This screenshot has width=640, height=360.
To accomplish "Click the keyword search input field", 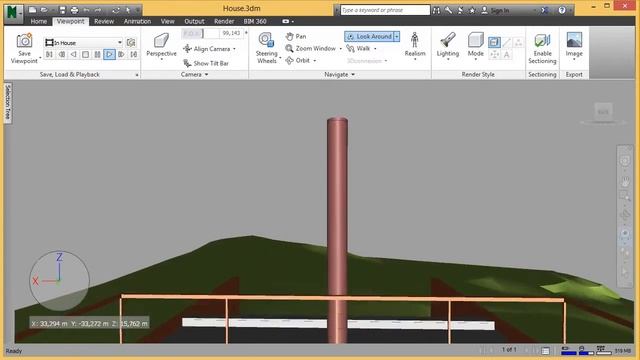I will (385, 10).
